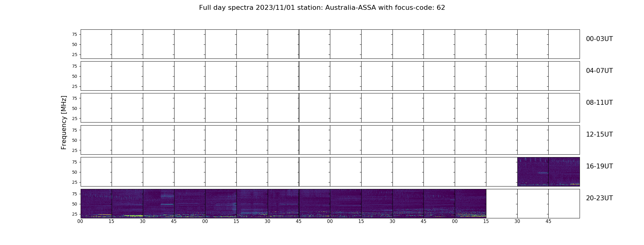The image size is (644, 245).
Task: Open the 21:00 spectrogram in 20-23UT row
Action: [221, 204]
